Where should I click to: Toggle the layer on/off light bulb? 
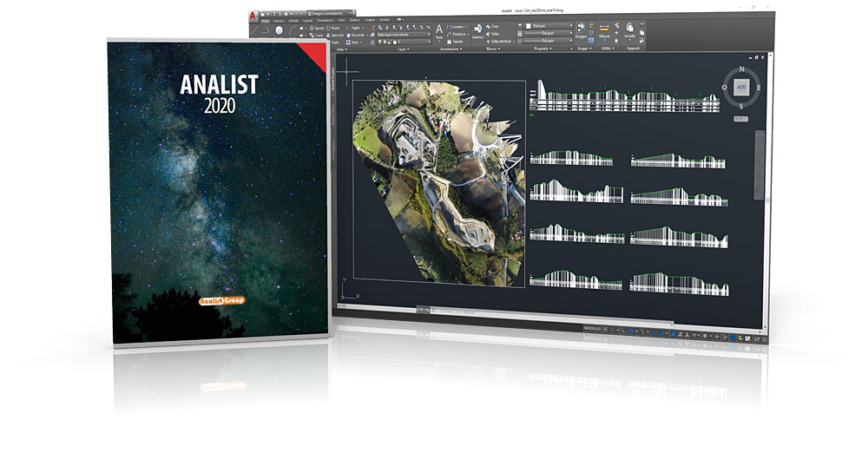[x=380, y=43]
